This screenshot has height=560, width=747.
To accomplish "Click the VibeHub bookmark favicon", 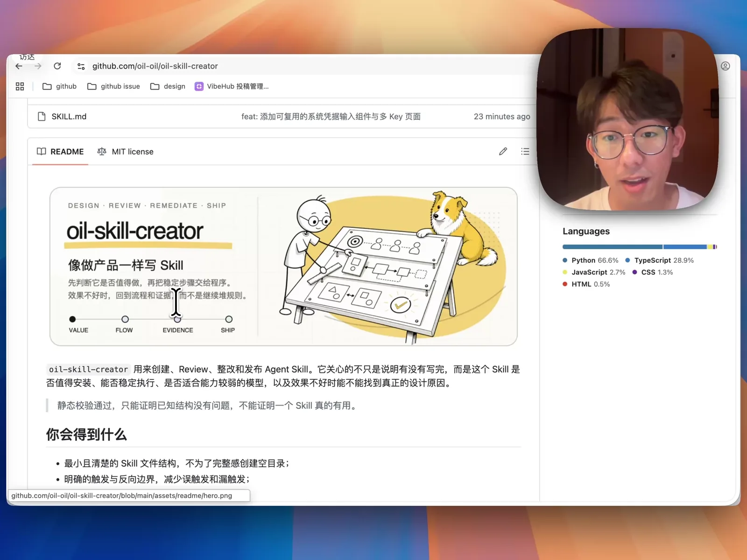I will 199,86.
